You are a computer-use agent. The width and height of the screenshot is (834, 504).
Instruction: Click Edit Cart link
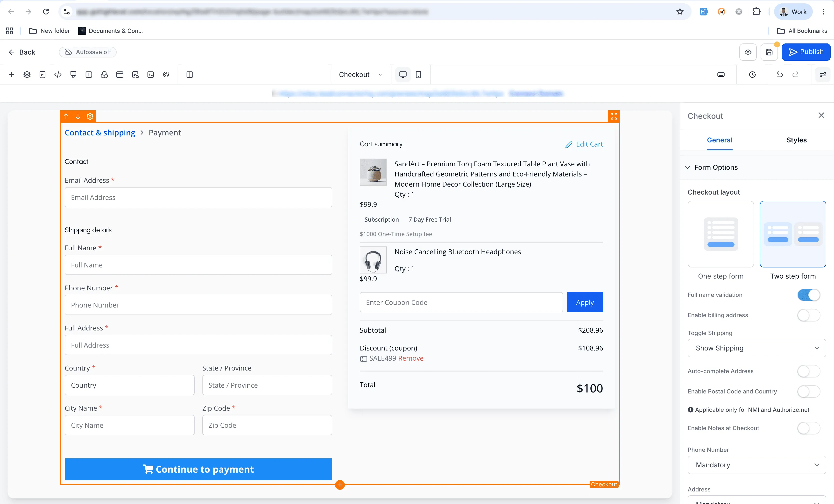584,144
